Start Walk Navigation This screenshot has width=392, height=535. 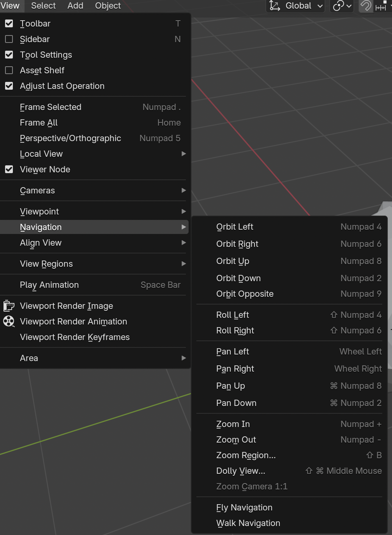pos(248,523)
